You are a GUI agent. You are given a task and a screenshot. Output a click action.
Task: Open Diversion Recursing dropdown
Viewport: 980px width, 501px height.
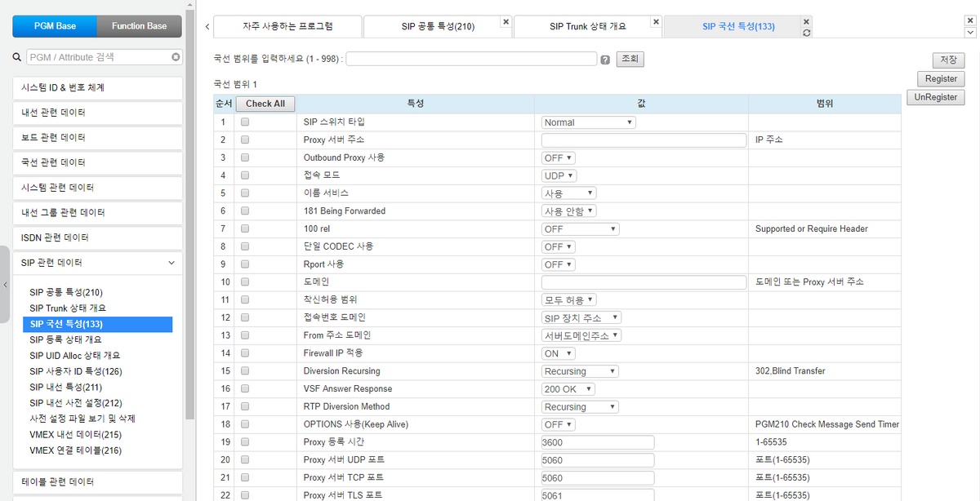(x=580, y=370)
